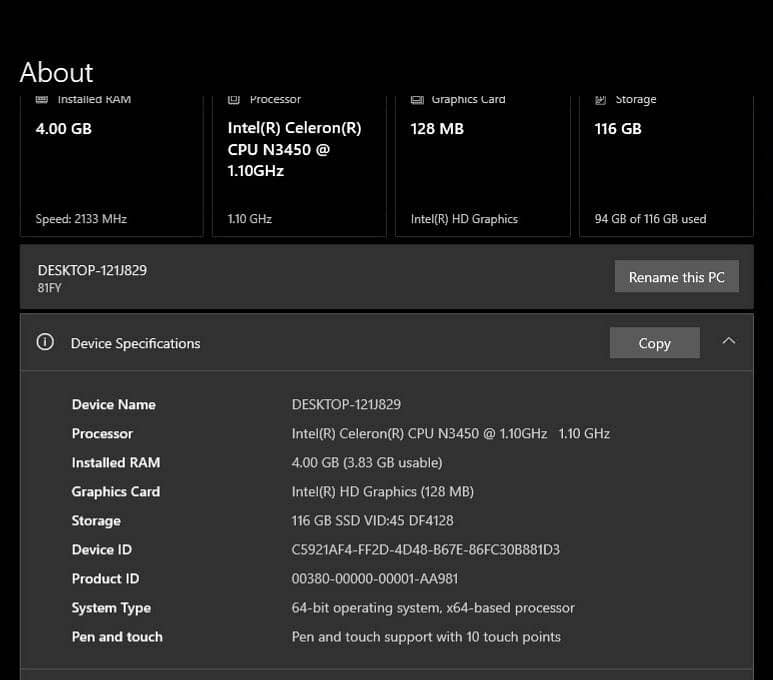Image resolution: width=773 pixels, height=680 pixels.
Task: Click the Pen and touch label
Action: (x=117, y=637)
